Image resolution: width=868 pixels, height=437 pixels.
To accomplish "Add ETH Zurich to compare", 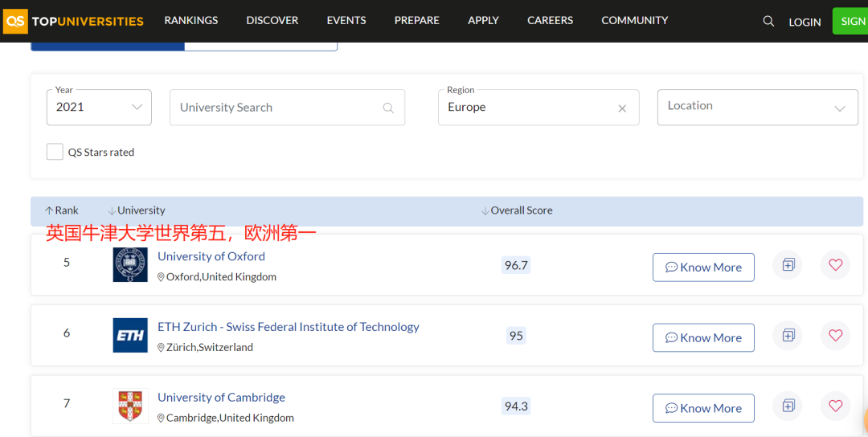I will point(788,335).
